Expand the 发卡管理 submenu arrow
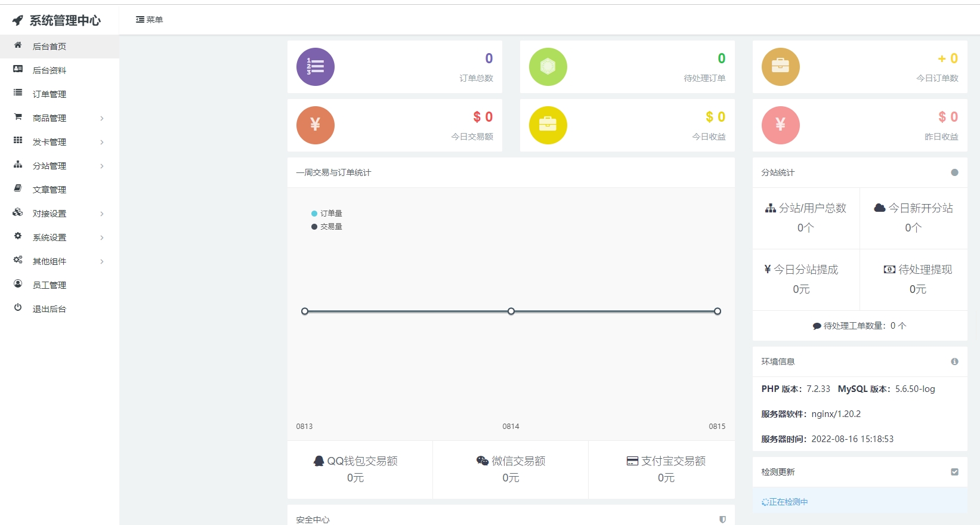980x525 pixels. 102,142
